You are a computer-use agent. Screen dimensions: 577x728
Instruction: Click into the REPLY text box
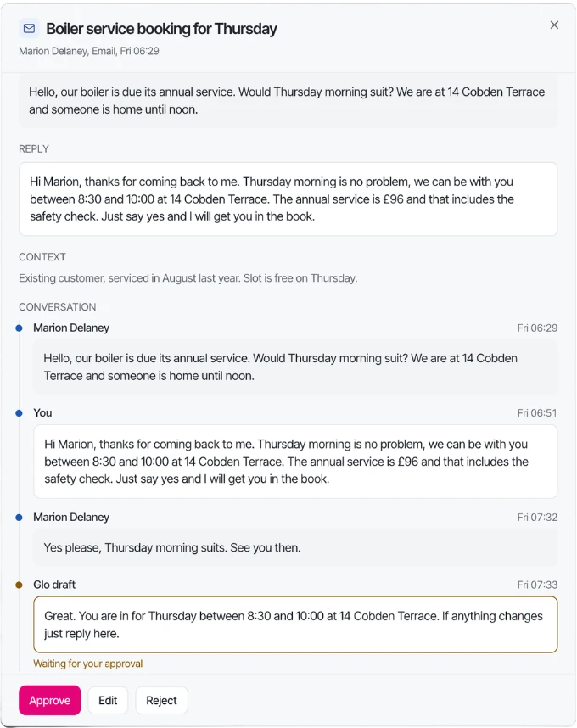coord(288,199)
